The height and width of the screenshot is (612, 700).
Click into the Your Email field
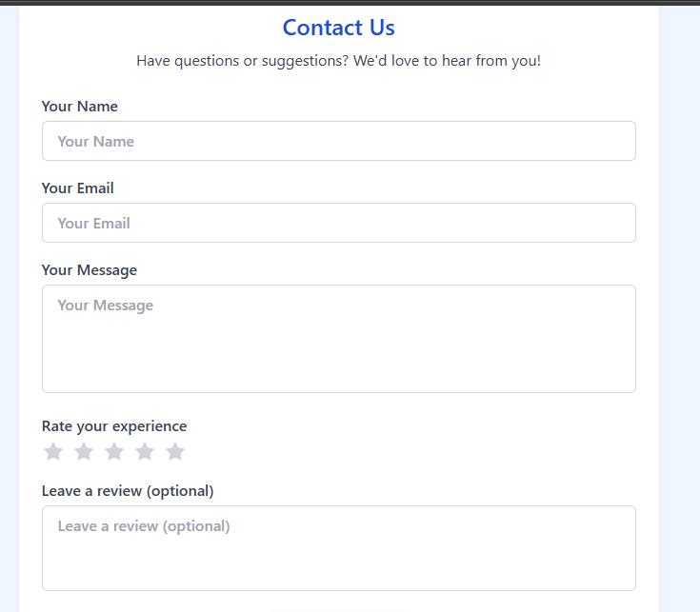click(339, 223)
